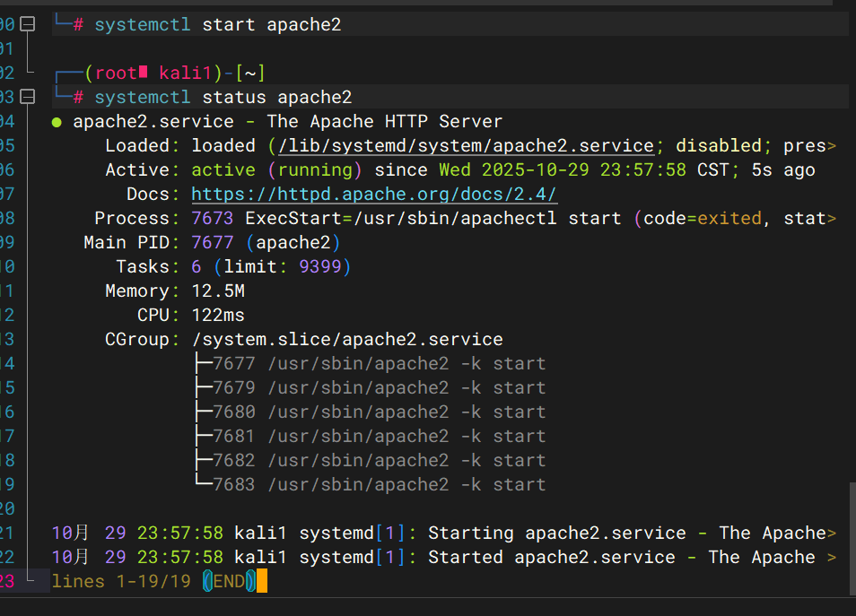Click CPU value '122ms'
856x616 pixels.
coord(218,316)
